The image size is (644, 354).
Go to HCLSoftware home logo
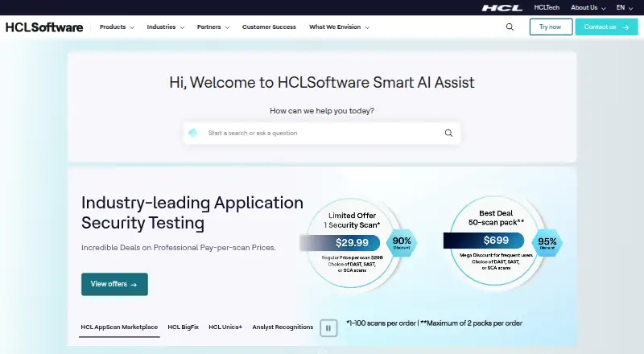44,27
